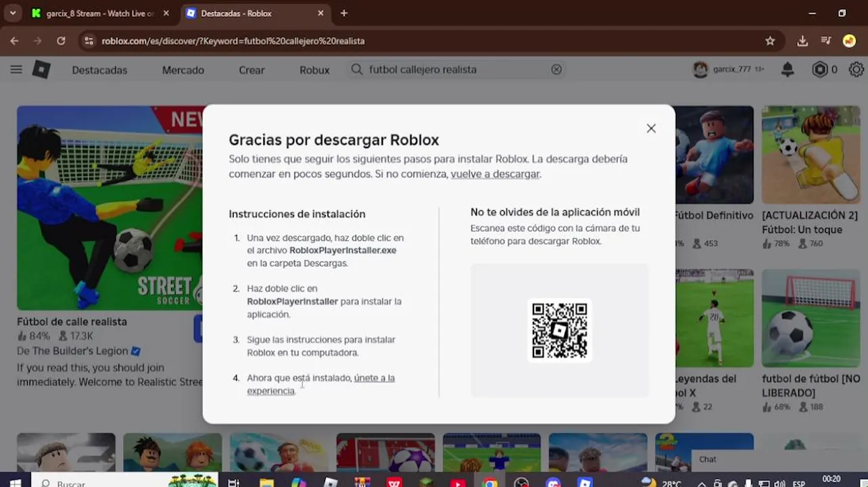Close the Destacadas - Roblox tab
This screenshot has height=487, width=868.
click(x=321, y=14)
